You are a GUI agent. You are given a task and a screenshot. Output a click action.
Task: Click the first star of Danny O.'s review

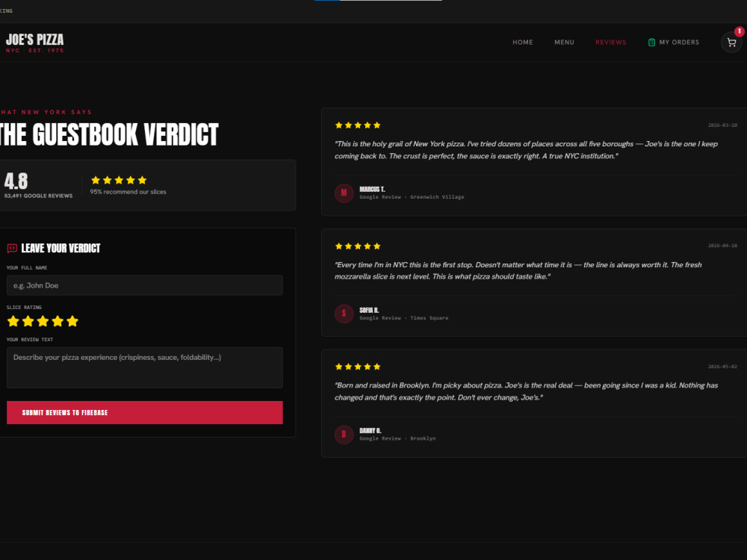point(338,367)
